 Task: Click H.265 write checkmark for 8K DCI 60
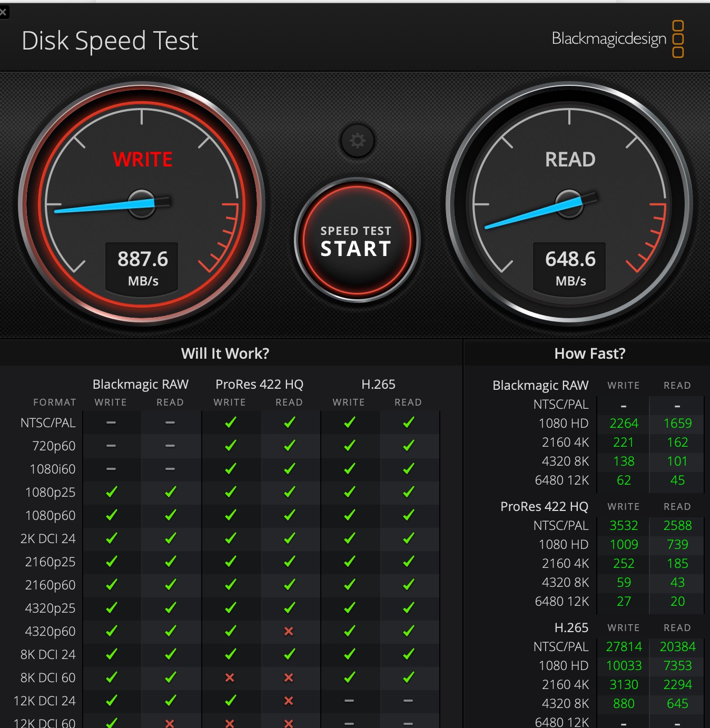pos(349,677)
